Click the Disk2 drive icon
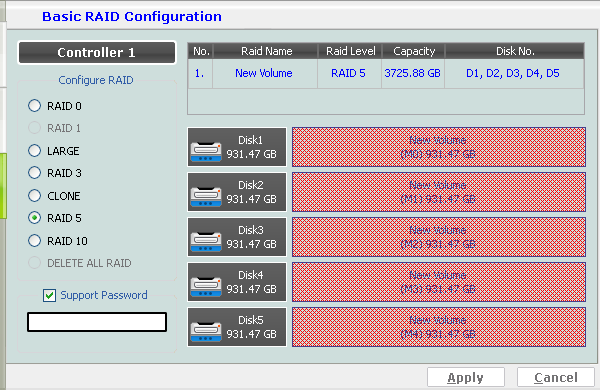The width and height of the screenshot is (600, 390). (x=206, y=197)
